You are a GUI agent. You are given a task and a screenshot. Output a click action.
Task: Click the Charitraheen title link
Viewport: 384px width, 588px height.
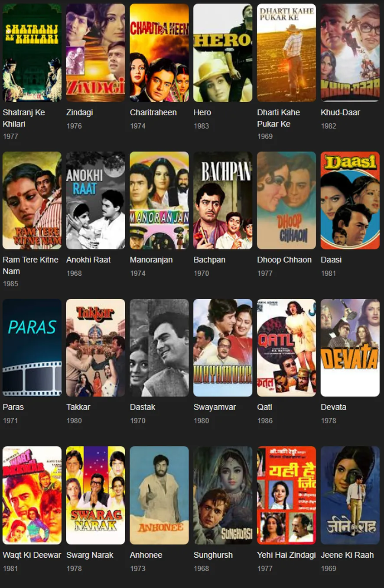pyautogui.click(x=153, y=112)
